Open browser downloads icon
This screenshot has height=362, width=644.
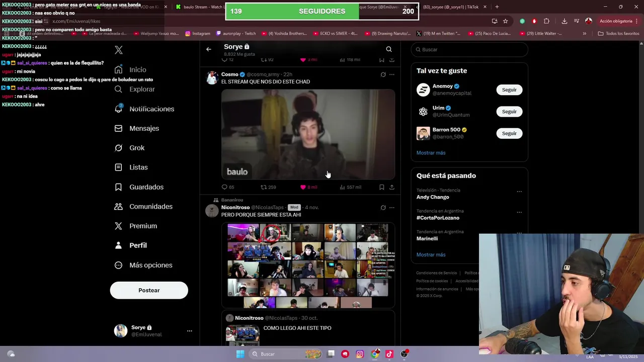[x=564, y=21]
